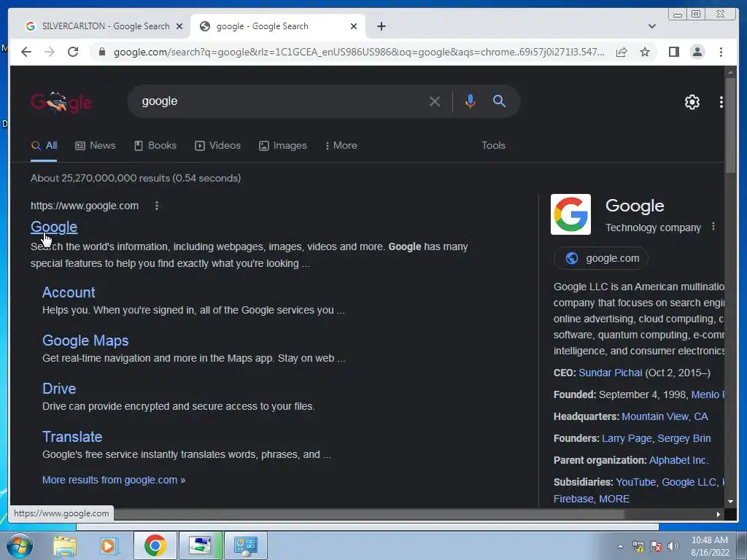Switch to News results
The height and width of the screenshot is (560, 747).
[x=96, y=146]
